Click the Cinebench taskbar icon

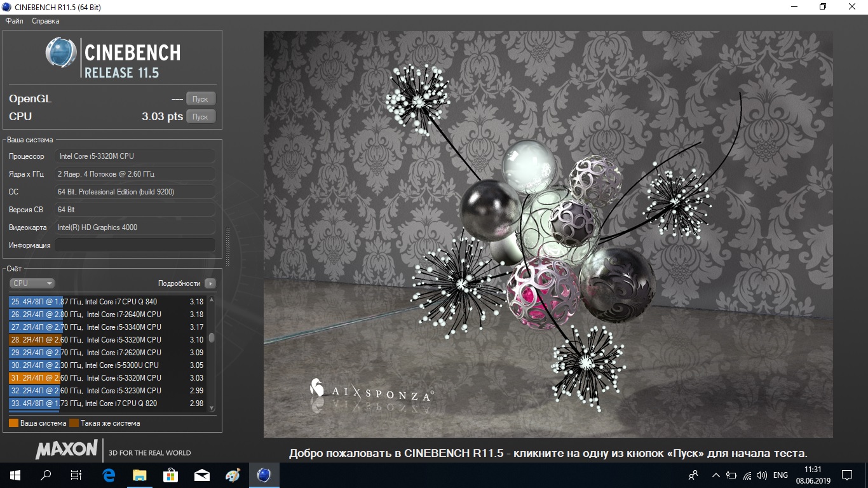coord(264,475)
